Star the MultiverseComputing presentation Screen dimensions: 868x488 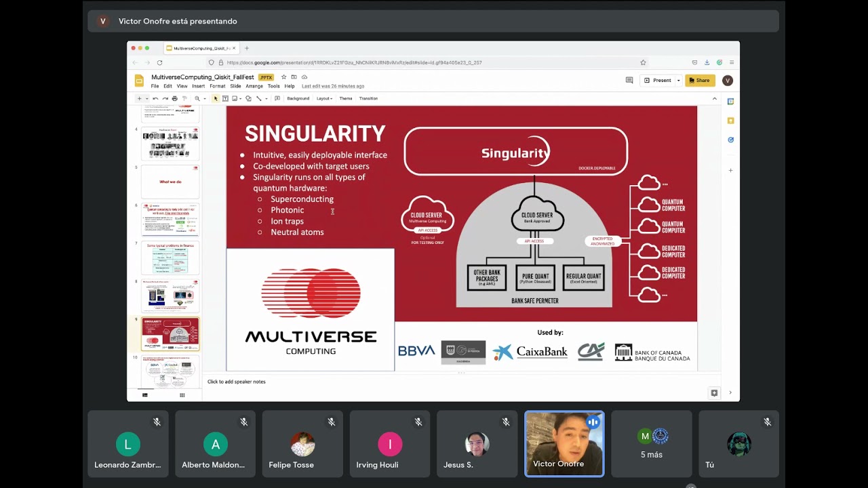284,77
